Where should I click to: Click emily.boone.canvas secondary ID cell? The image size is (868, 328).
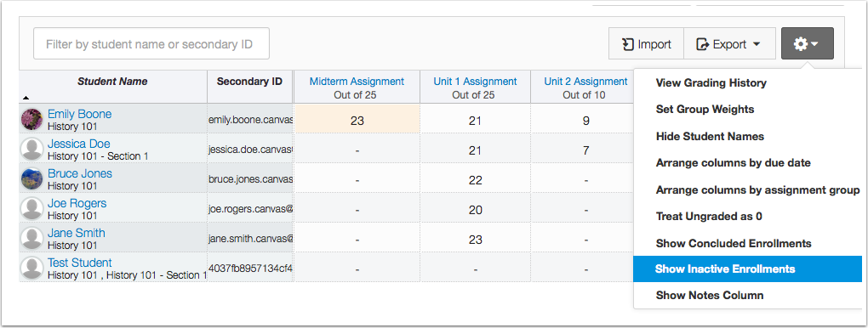(251, 119)
